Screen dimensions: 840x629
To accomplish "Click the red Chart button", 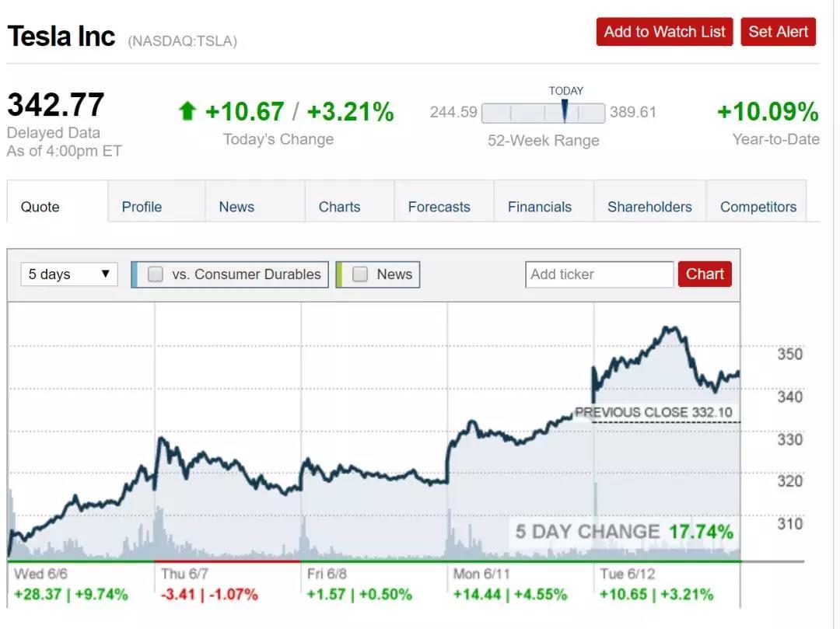I will (x=705, y=274).
